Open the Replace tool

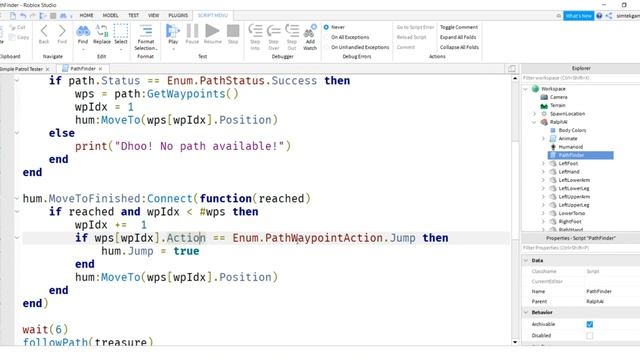coord(102,34)
